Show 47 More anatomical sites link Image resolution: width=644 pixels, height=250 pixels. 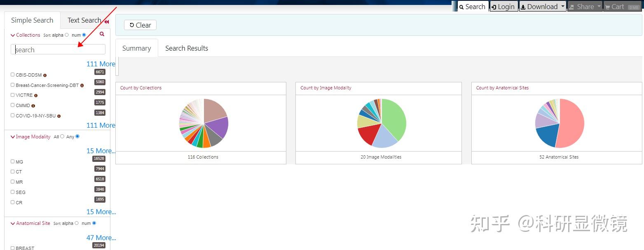pyautogui.click(x=101, y=238)
